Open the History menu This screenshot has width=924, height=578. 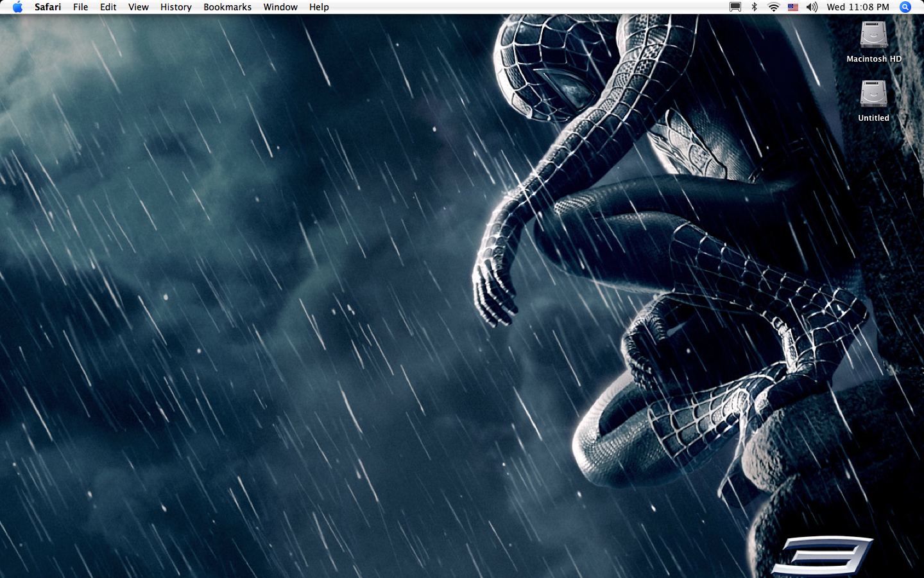(176, 7)
